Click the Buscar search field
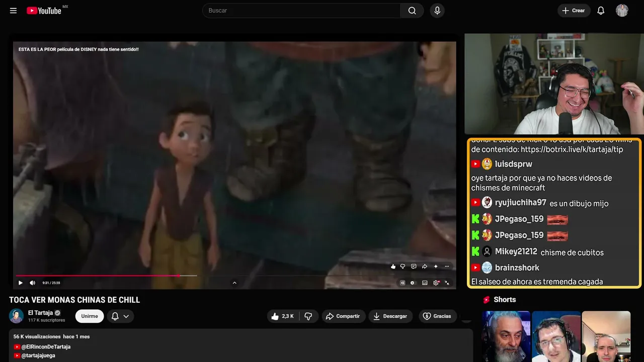Image resolution: width=644 pixels, height=362 pixels. (301, 11)
